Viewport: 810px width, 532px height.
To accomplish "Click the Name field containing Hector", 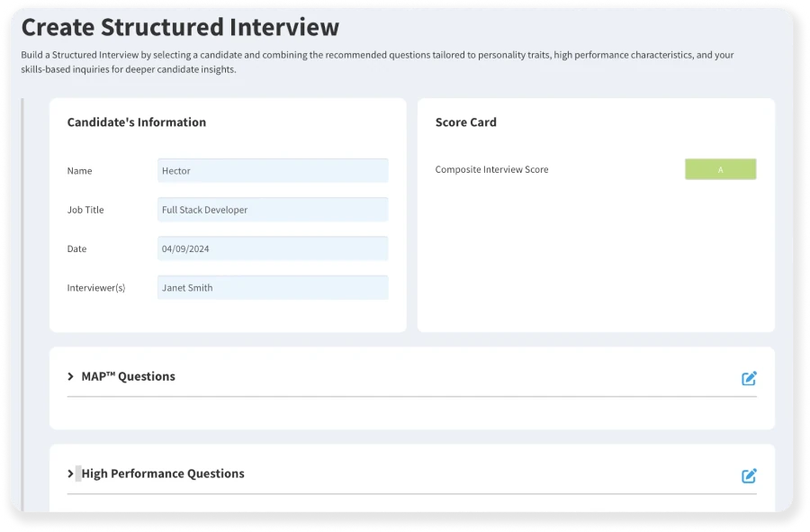I will [273, 170].
